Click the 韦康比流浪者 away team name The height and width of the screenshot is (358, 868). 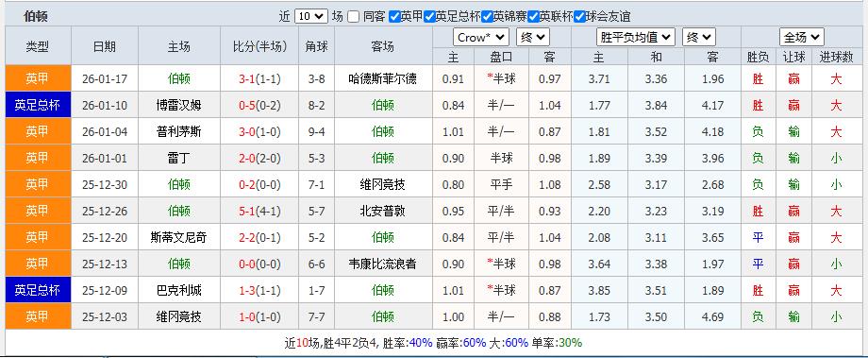coord(382,264)
